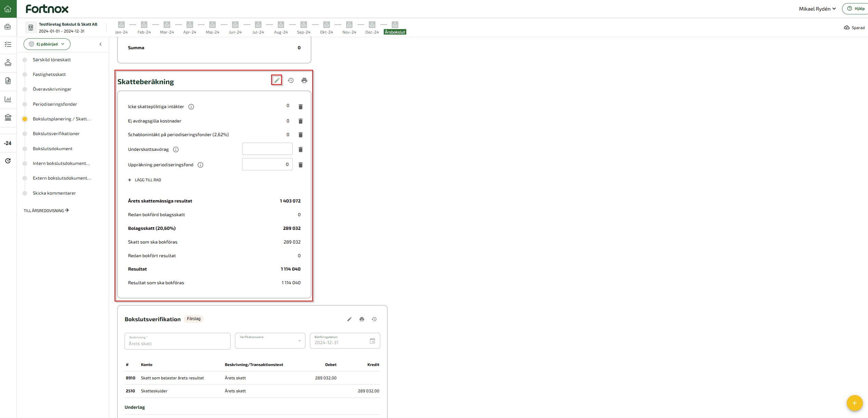868x418 pixels.
Task: Go to Bokslutsdokument step
Action: tap(53, 149)
